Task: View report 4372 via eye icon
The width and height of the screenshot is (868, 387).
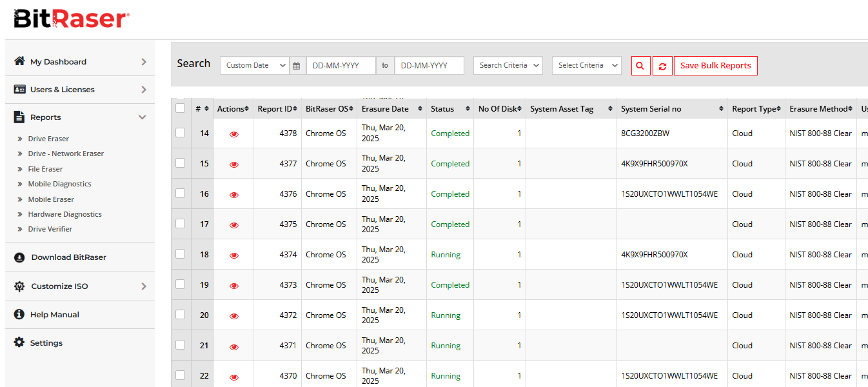Action: (x=234, y=316)
